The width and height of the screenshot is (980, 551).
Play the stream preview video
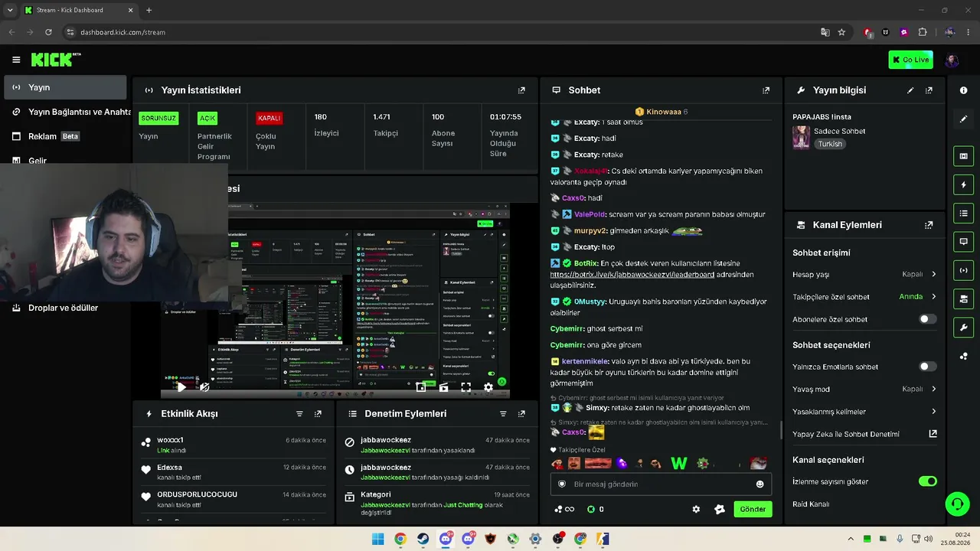(181, 387)
